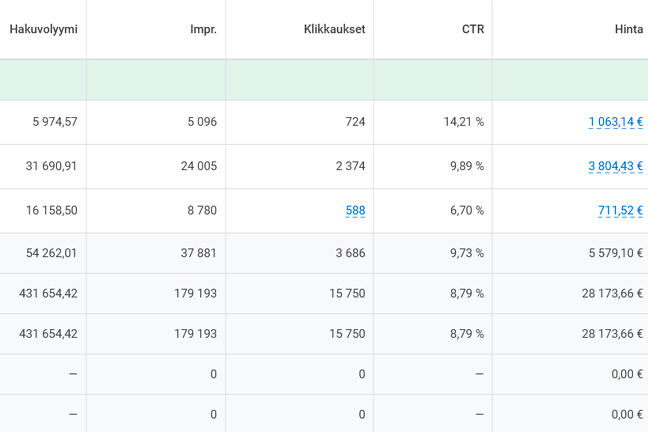The width and height of the screenshot is (648, 432).
Task: Click the 54 262,01 subtotal cell
Action: (x=51, y=253)
